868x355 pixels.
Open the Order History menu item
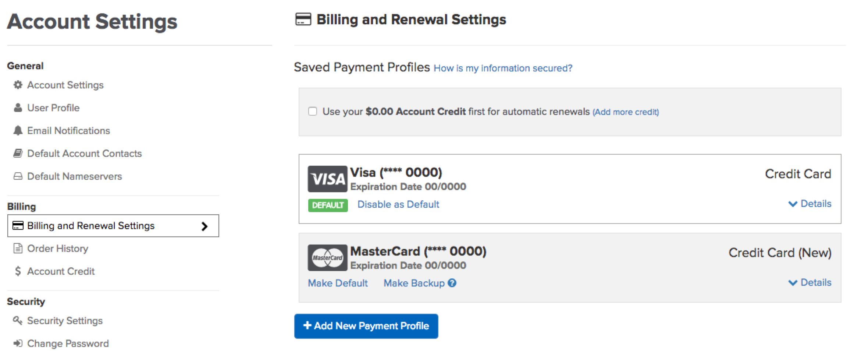point(58,249)
